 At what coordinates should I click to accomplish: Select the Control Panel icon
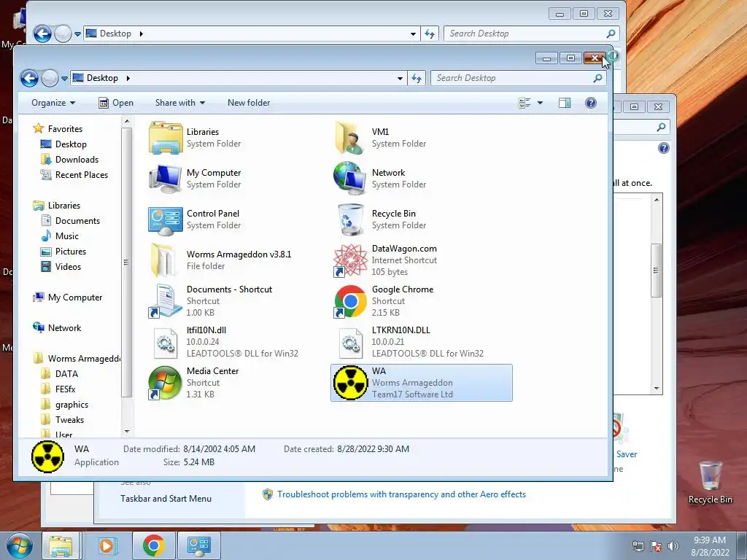(x=166, y=220)
